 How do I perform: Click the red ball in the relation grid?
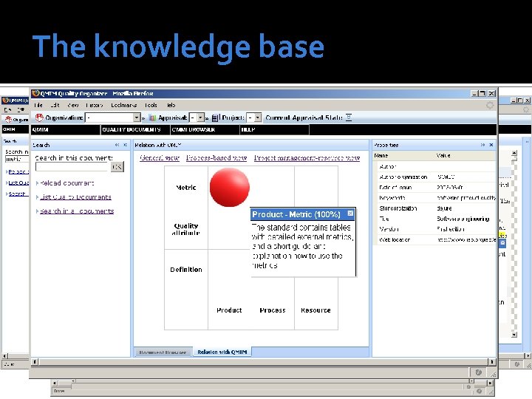(230, 187)
